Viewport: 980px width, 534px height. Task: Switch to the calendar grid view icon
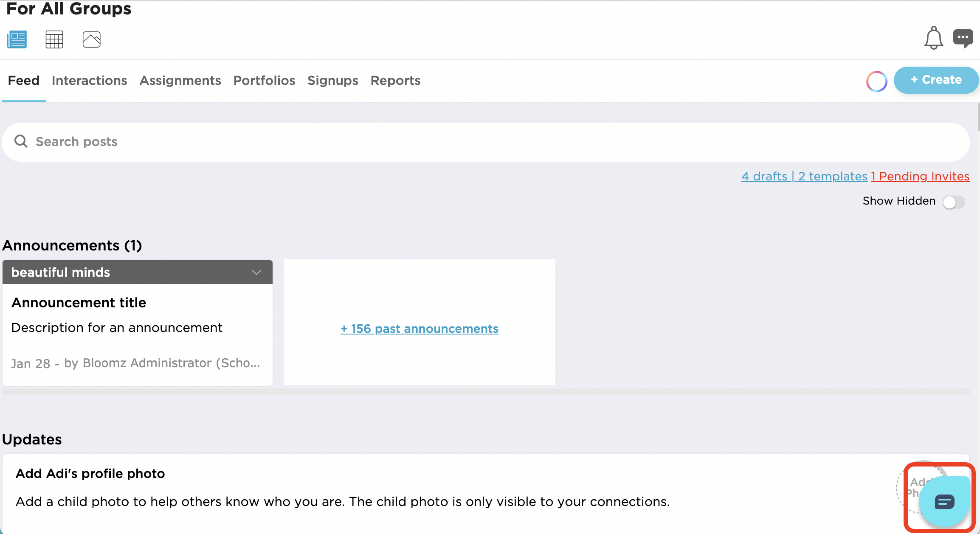coord(54,39)
